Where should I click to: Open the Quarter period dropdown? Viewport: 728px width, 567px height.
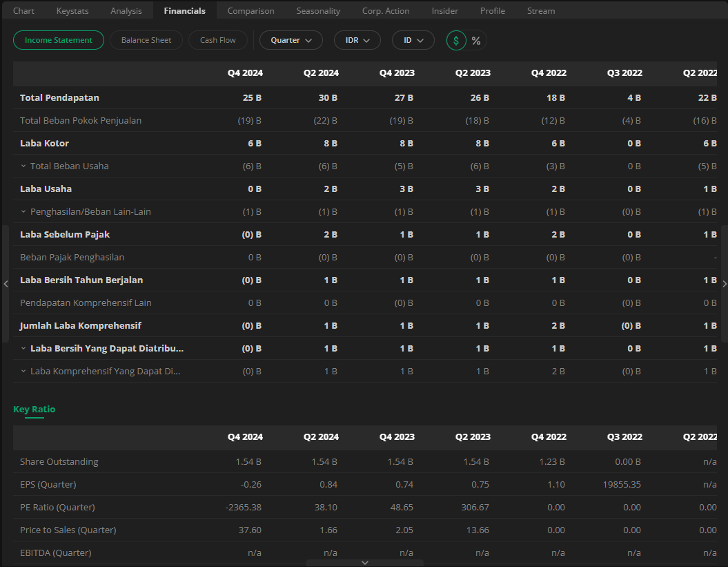291,40
